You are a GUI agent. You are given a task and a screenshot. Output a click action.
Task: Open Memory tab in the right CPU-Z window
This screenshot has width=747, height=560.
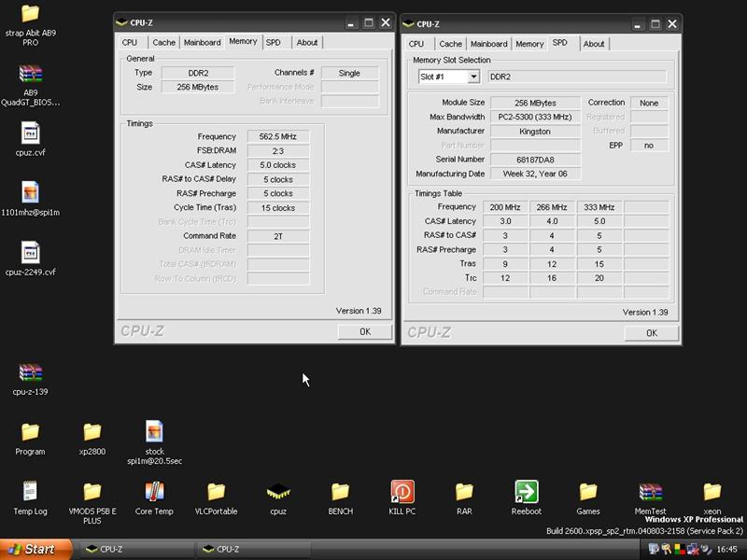click(529, 44)
